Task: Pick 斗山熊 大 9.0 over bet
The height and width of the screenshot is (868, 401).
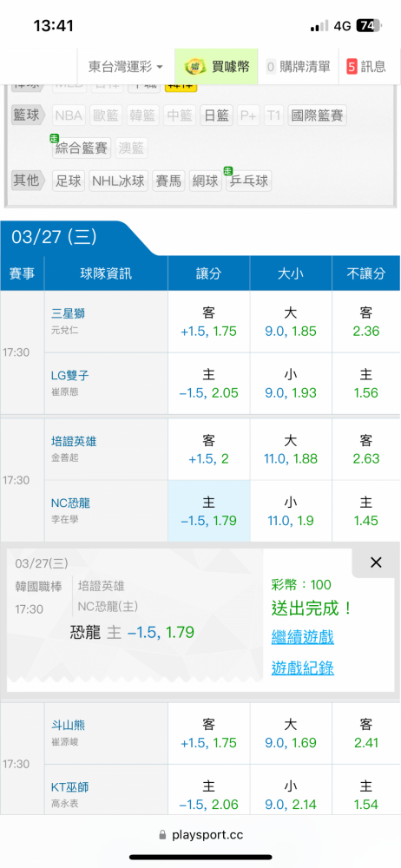Action: [x=291, y=733]
